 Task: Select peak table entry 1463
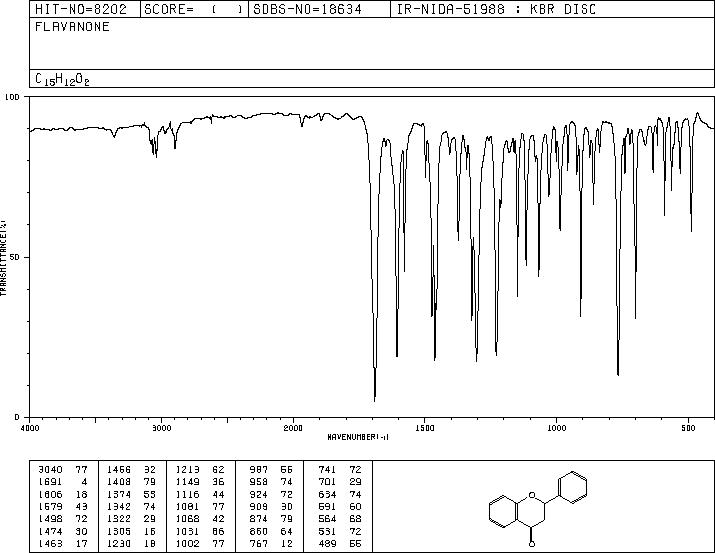(62, 544)
